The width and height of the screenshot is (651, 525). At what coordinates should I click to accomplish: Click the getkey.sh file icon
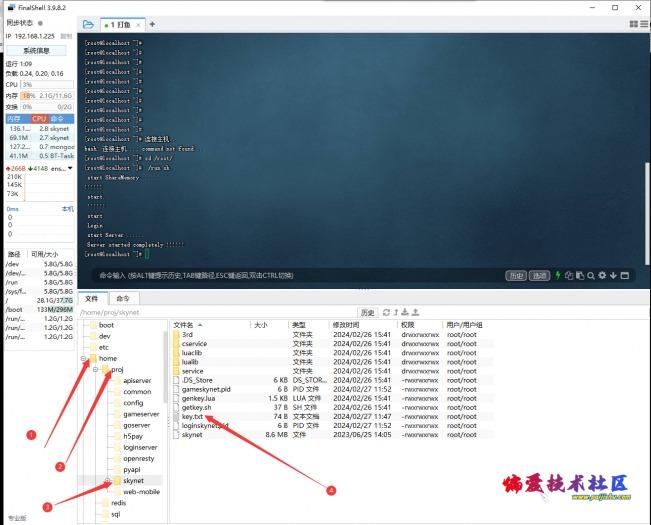pyautogui.click(x=176, y=407)
